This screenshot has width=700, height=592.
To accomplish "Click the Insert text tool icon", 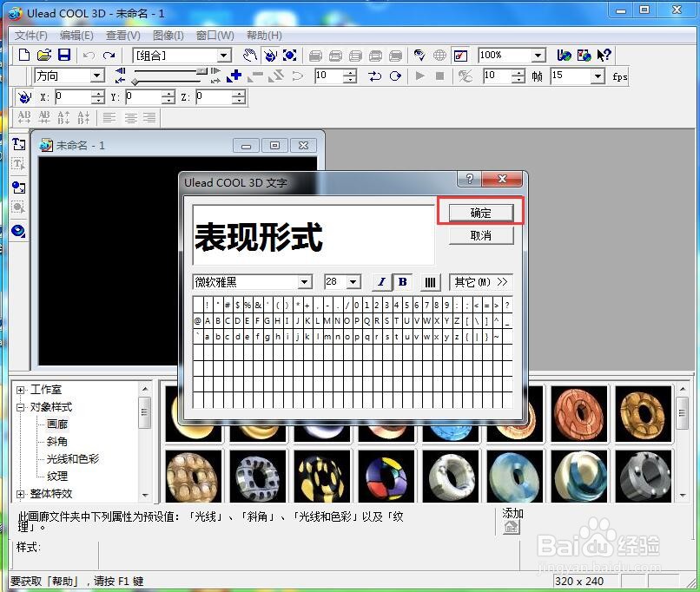I will pos(19,144).
